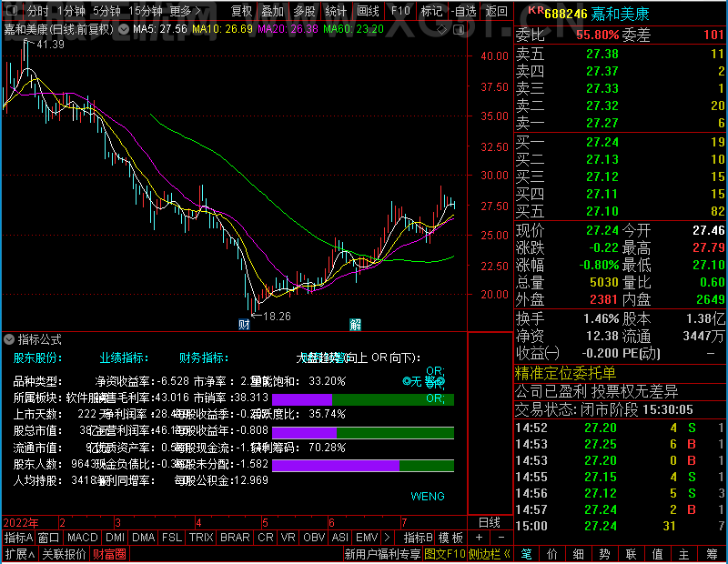
Task: Open the 多股 multi-stock view
Action: tap(304, 11)
